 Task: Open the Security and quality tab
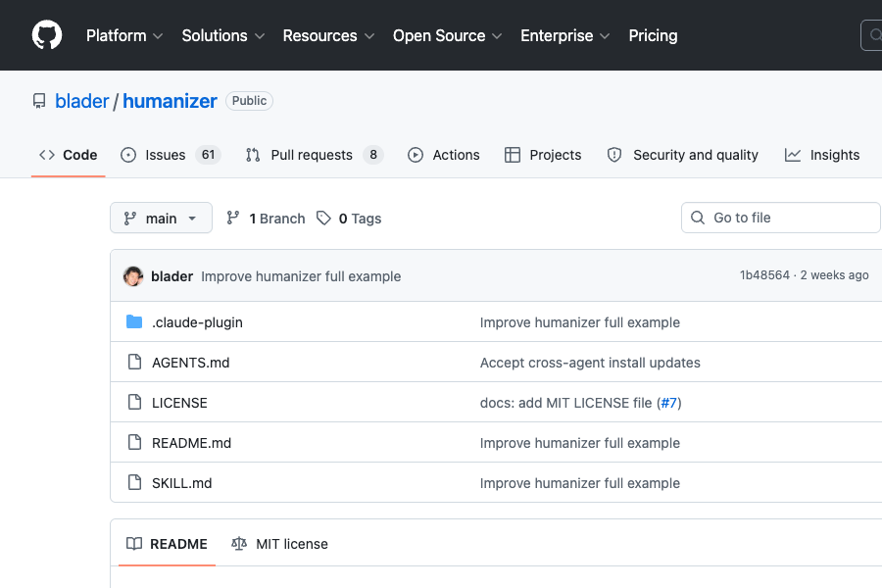click(x=682, y=155)
